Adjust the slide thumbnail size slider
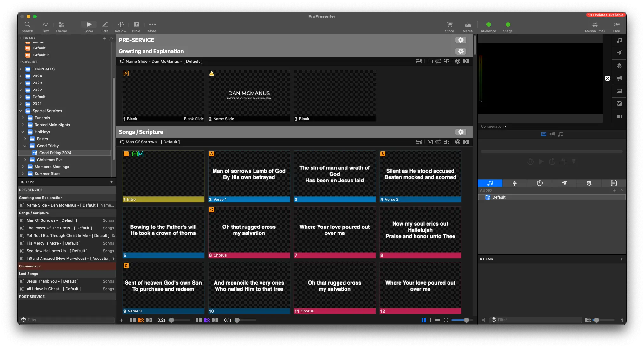 tap(466, 320)
